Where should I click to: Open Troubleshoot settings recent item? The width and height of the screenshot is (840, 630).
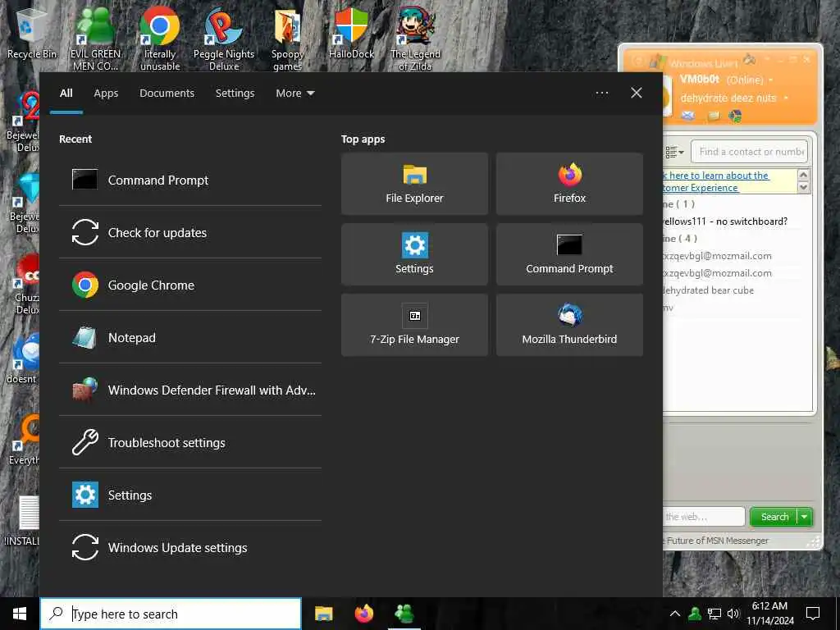[189, 442]
